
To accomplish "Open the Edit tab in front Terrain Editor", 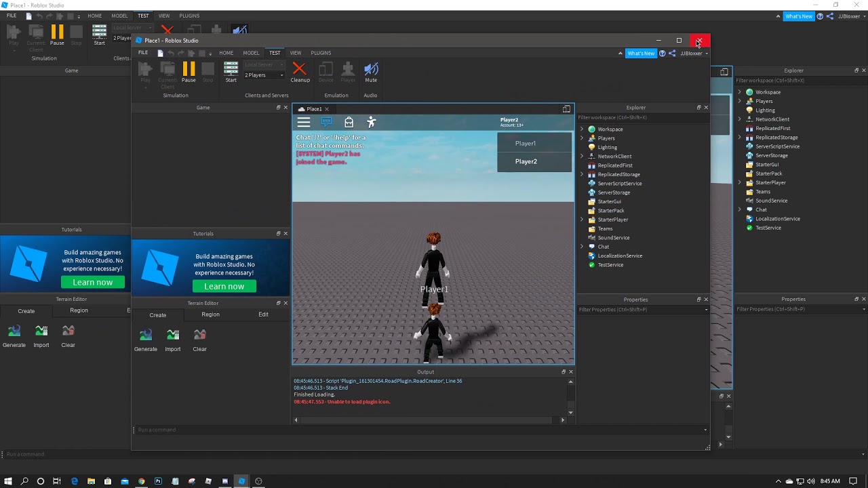I will pyautogui.click(x=263, y=314).
